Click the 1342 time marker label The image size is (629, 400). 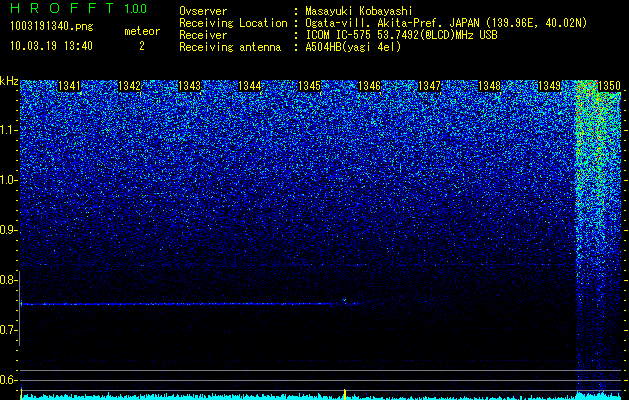(x=129, y=86)
